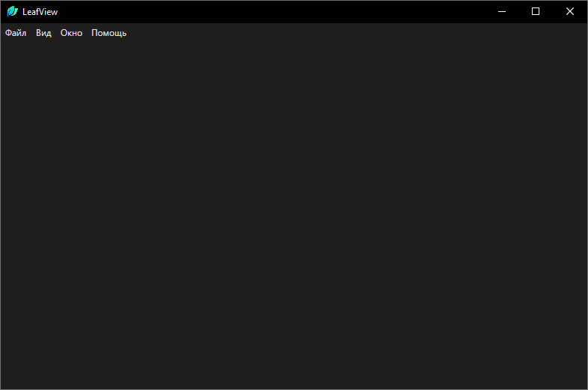Hit the X icon in title bar
This screenshot has height=390, width=588.
(x=570, y=11)
